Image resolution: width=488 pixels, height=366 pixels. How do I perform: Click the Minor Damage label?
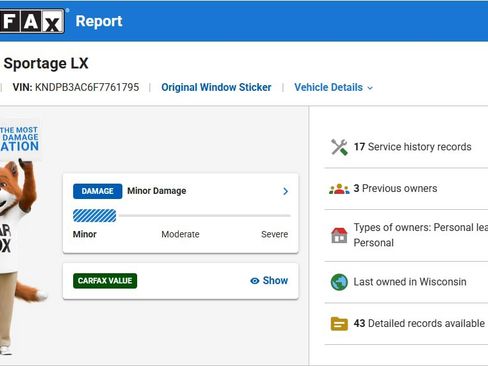tap(157, 191)
